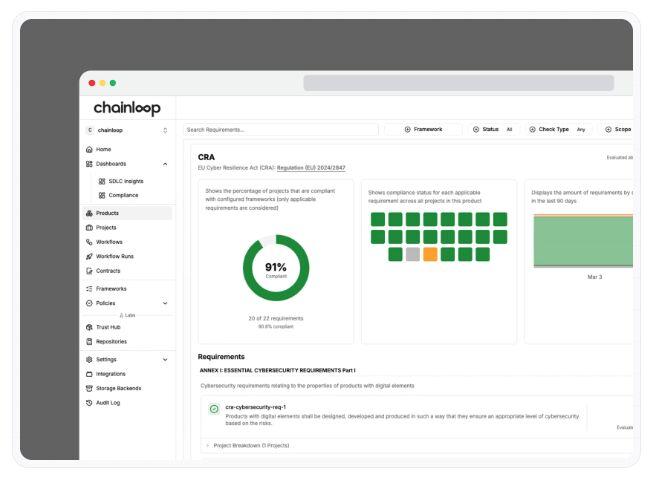Click the Repositories sidebar label

click(x=111, y=341)
